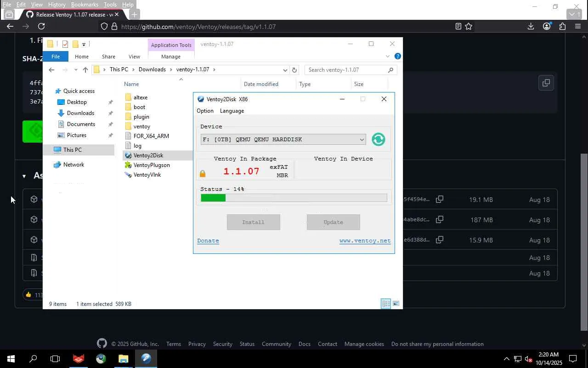Screen dimensions: 588x368
Task: Expand the chevron after Downloads in breadcrumb
Action: [x=171, y=70]
